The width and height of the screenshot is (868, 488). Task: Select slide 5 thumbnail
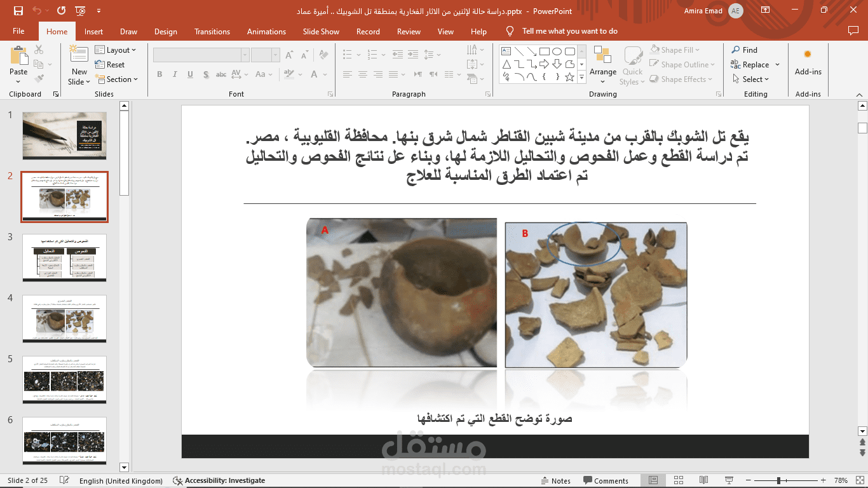pyautogui.click(x=64, y=379)
